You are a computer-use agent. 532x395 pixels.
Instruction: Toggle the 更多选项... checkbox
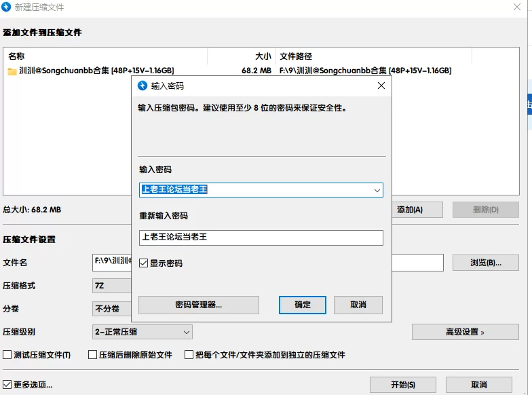click(7, 384)
